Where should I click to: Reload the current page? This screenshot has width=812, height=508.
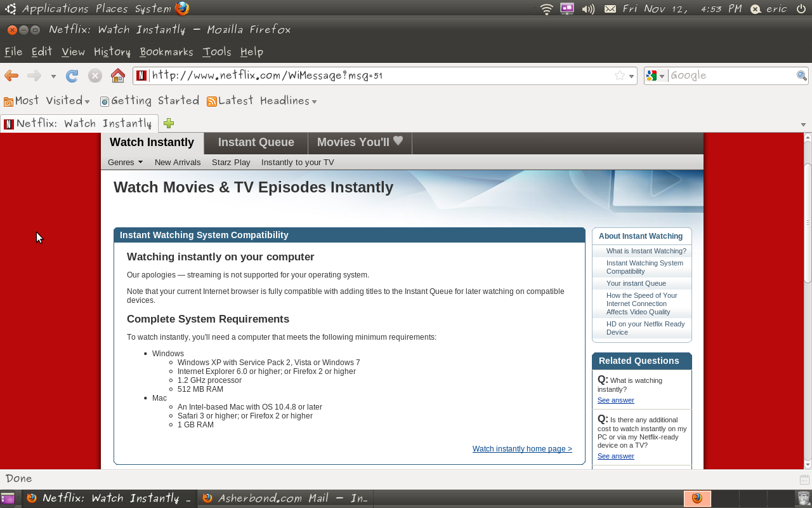coord(72,76)
